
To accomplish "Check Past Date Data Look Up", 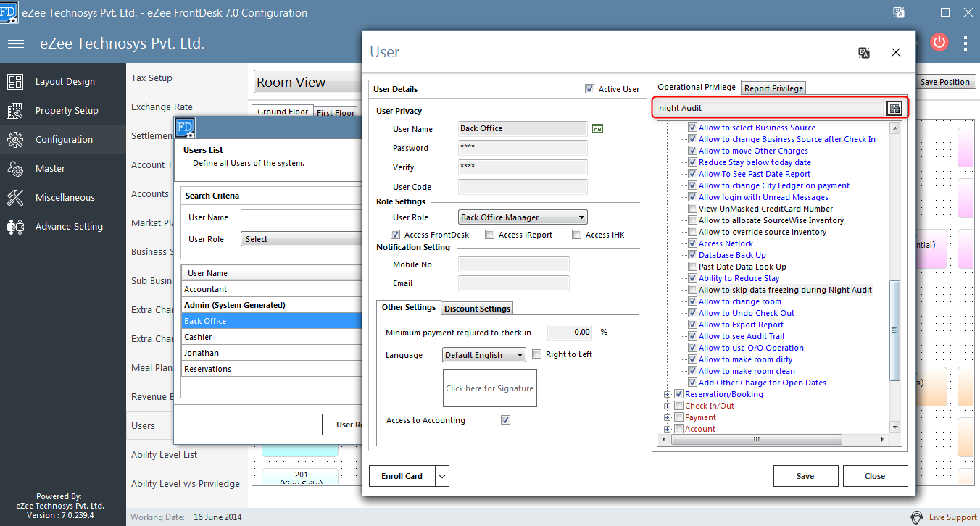I will click(x=692, y=267).
